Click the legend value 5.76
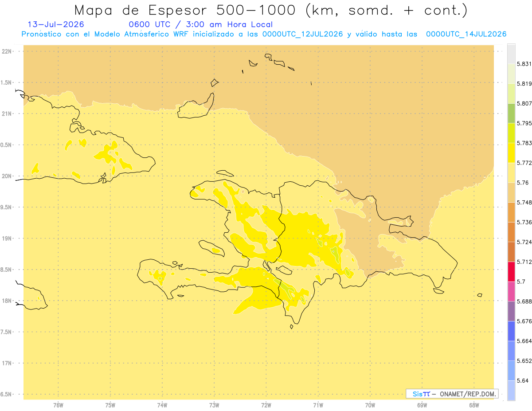This screenshot has height=411, width=532. click(522, 183)
